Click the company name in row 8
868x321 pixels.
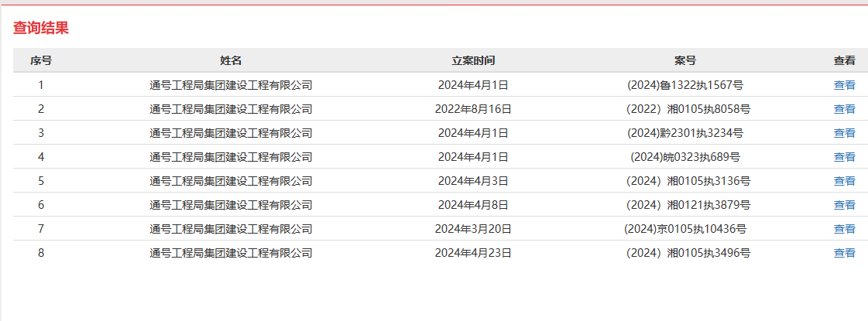[x=231, y=253]
